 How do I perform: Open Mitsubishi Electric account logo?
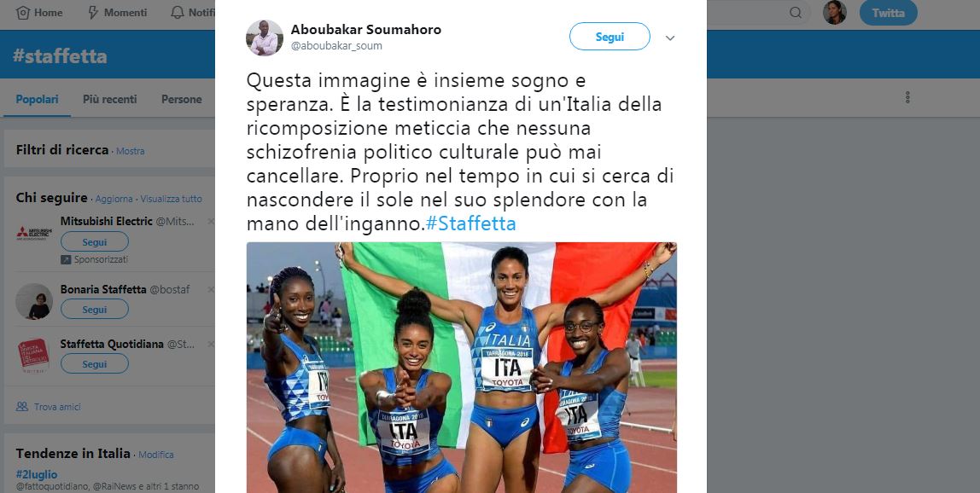pyautogui.click(x=34, y=234)
